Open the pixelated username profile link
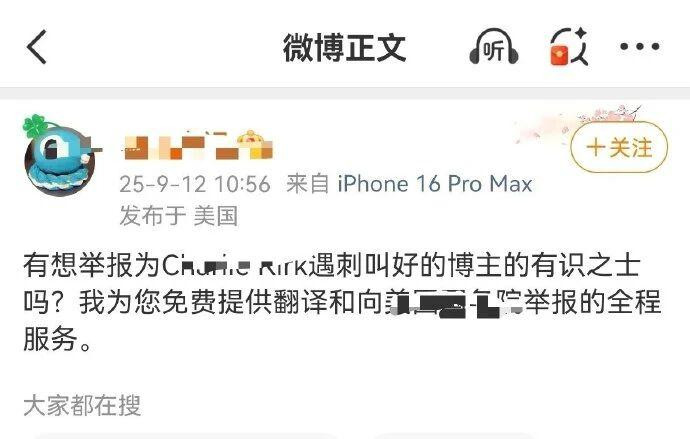690x439 pixels. tap(198, 145)
